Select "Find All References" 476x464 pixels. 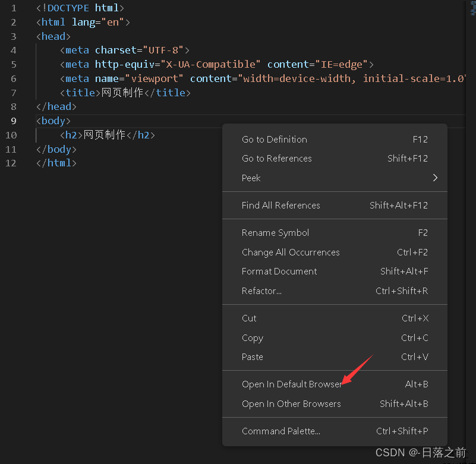pyautogui.click(x=279, y=205)
